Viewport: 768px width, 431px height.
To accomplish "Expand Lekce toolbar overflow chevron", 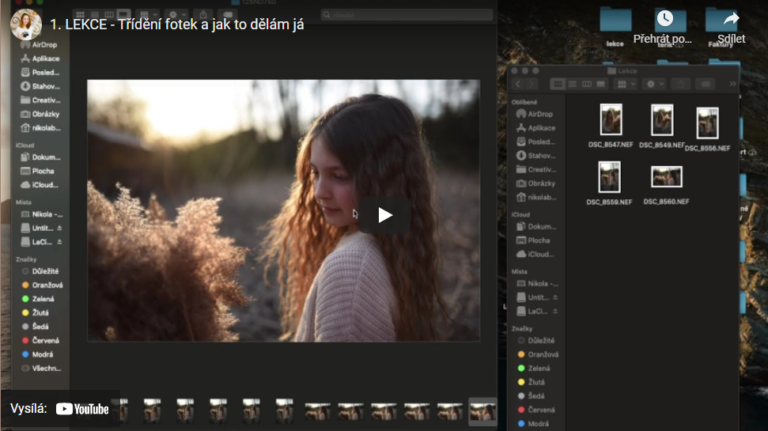I will [x=733, y=84].
